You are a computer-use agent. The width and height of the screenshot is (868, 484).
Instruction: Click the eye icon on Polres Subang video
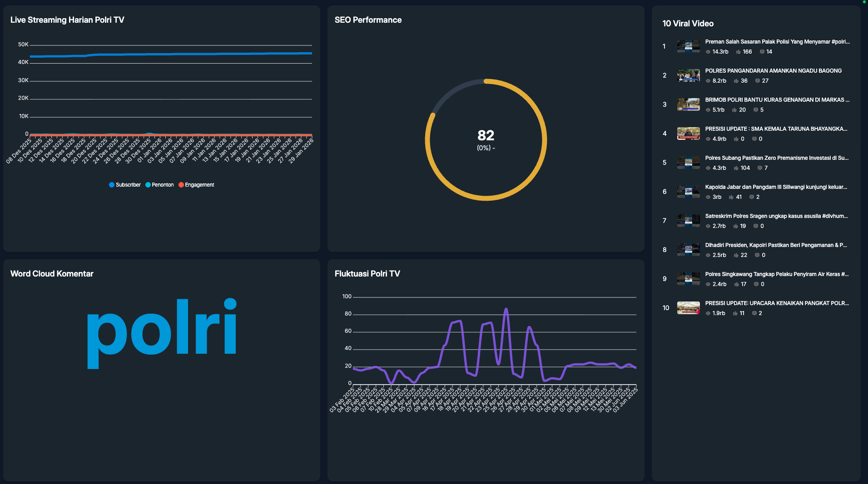tap(708, 168)
